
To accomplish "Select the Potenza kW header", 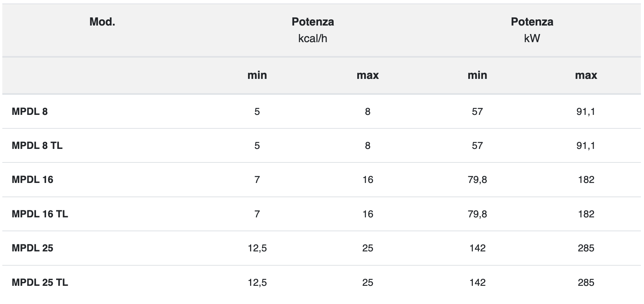I will click(532, 30).
